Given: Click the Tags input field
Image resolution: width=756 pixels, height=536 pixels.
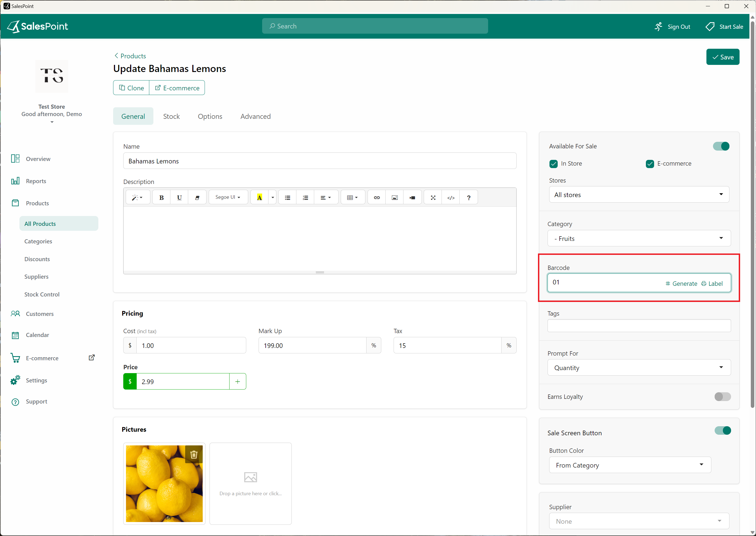Looking at the screenshot, I should point(639,326).
